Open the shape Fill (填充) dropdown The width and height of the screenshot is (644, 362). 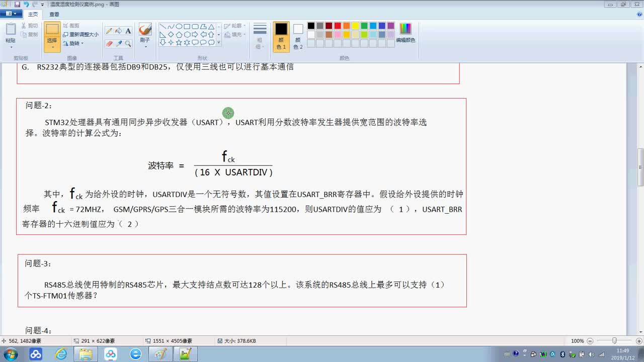pos(235,34)
